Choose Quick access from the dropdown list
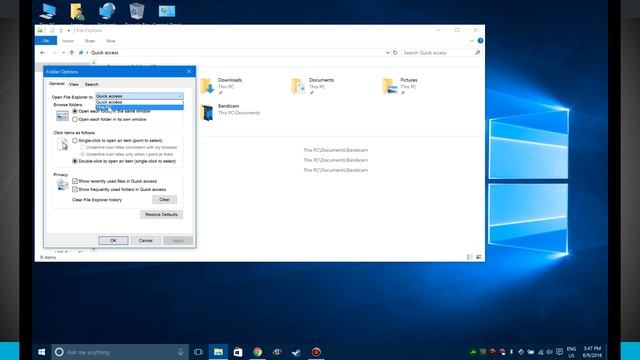Viewport: 640px width, 360px height. point(139,102)
